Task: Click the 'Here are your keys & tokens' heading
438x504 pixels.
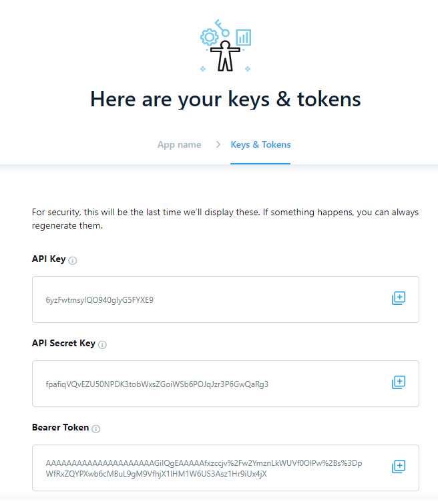Action: (x=226, y=99)
